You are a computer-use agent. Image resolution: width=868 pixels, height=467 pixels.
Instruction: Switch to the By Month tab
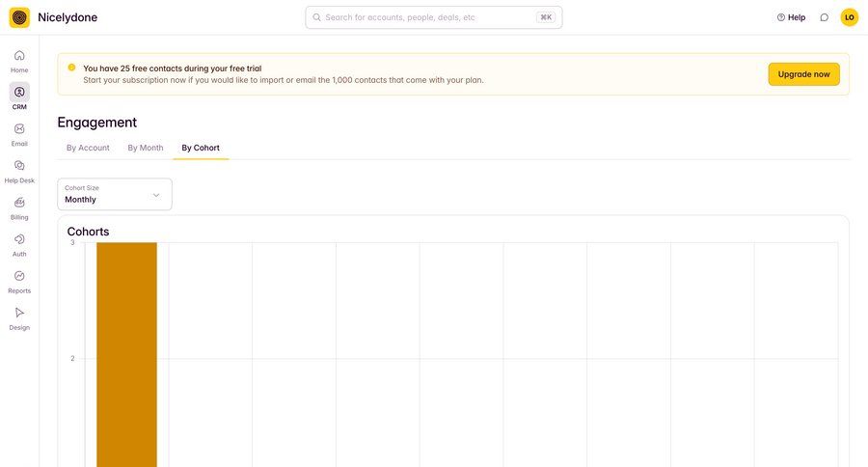pos(146,148)
